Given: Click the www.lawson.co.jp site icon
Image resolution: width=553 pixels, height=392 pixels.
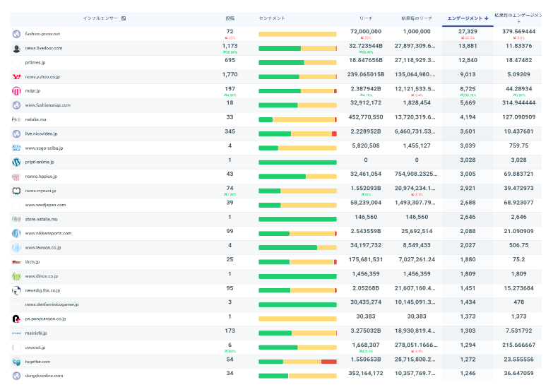Looking at the screenshot, I should [16, 248].
